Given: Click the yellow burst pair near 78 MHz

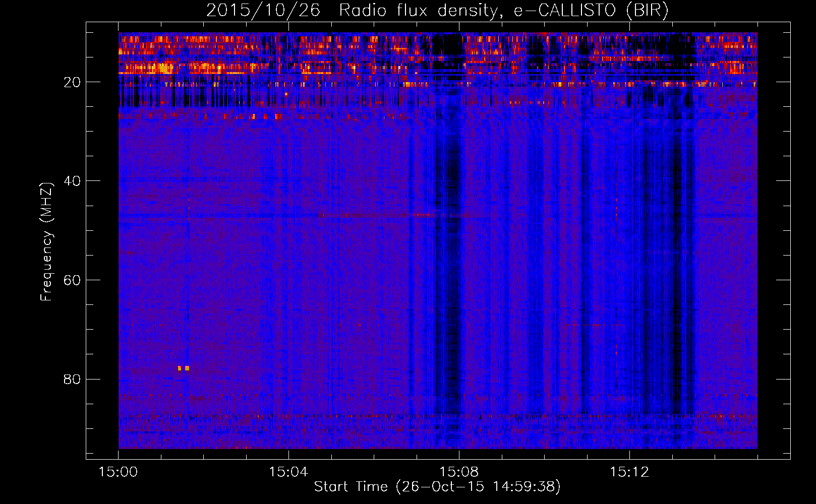Looking at the screenshot, I should tap(184, 368).
